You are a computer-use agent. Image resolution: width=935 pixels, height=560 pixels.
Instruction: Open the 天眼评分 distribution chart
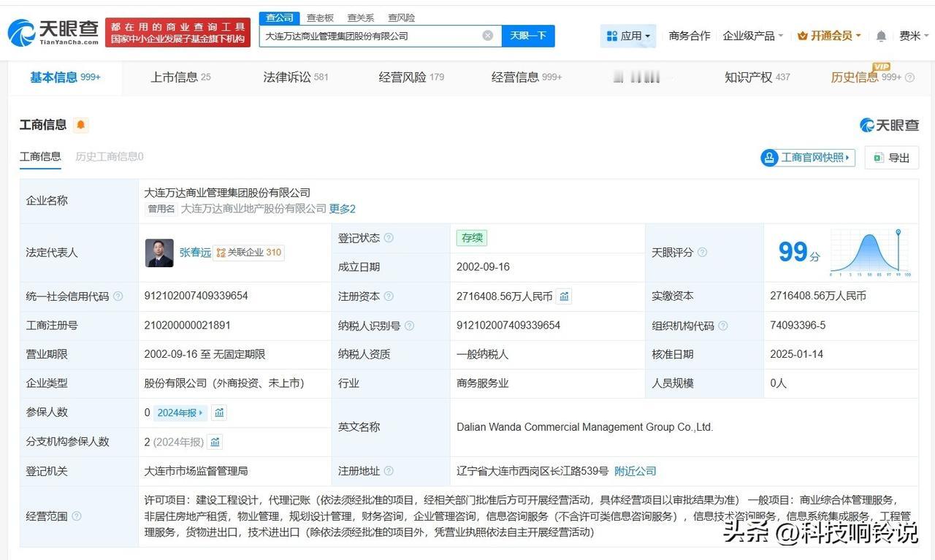[x=871, y=253]
